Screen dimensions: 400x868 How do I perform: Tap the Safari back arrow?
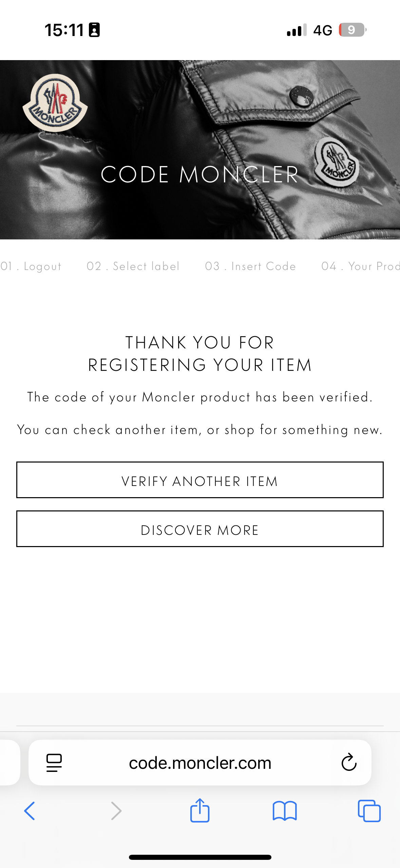(30, 811)
